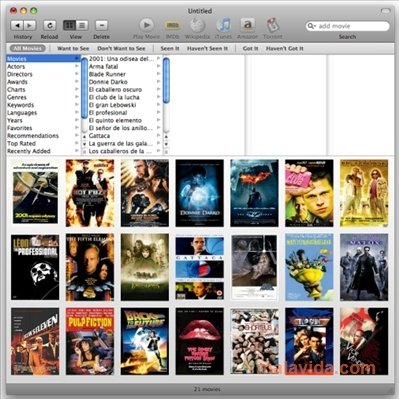Viewport: 399px width, 399px height.
Task: Click the Delete minus button
Action: [101, 25]
